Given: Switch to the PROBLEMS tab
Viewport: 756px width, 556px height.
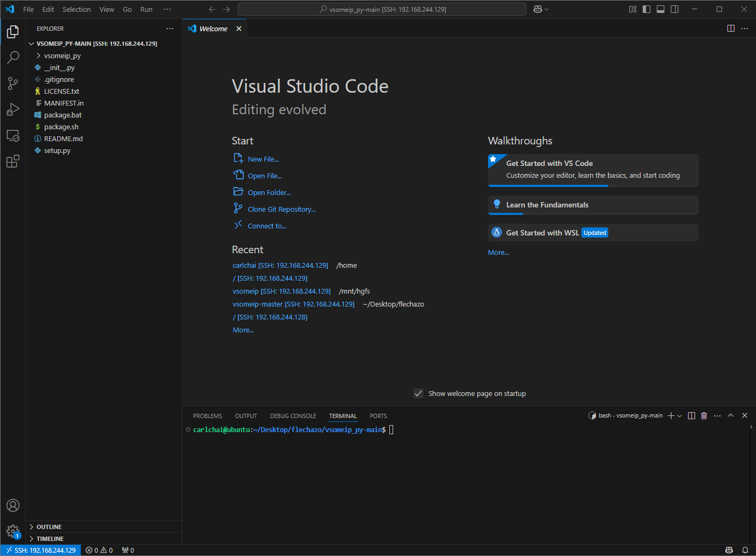Looking at the screenshot, I should point(208,416).
